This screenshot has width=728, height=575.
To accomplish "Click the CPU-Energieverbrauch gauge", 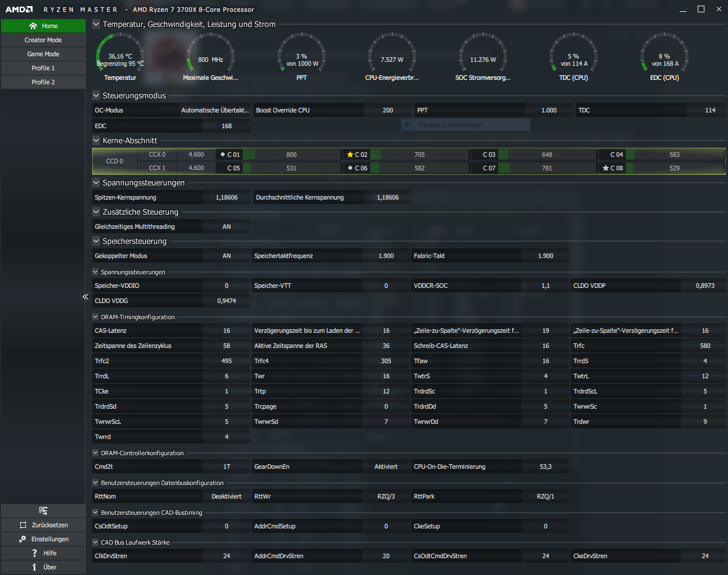I will 392,57.
